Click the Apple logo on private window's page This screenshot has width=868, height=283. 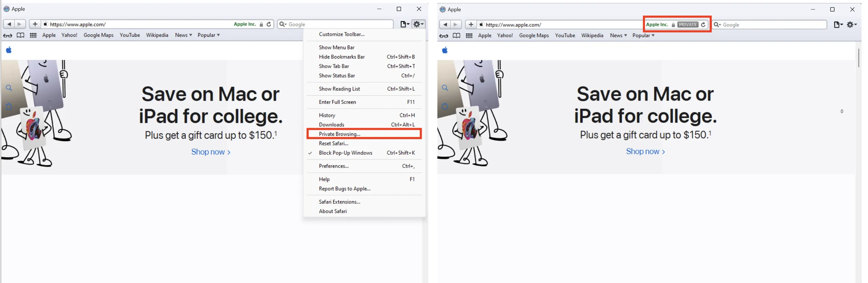(x=445, y=50)
